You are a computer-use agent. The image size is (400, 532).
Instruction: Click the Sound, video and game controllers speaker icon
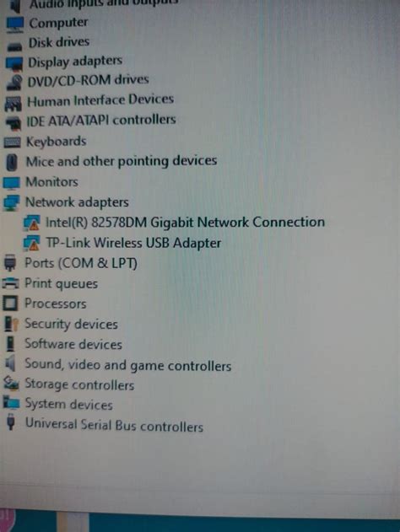point(10,363)
